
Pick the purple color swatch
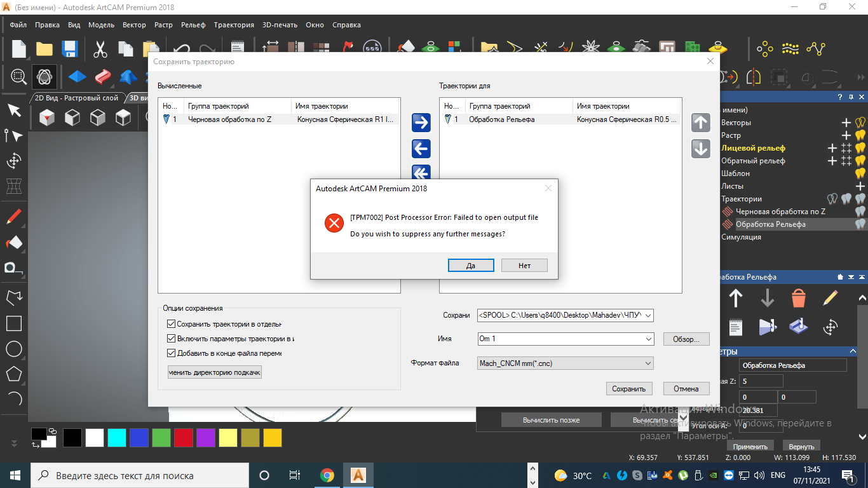pyautogui.click(x=206, y=438)
